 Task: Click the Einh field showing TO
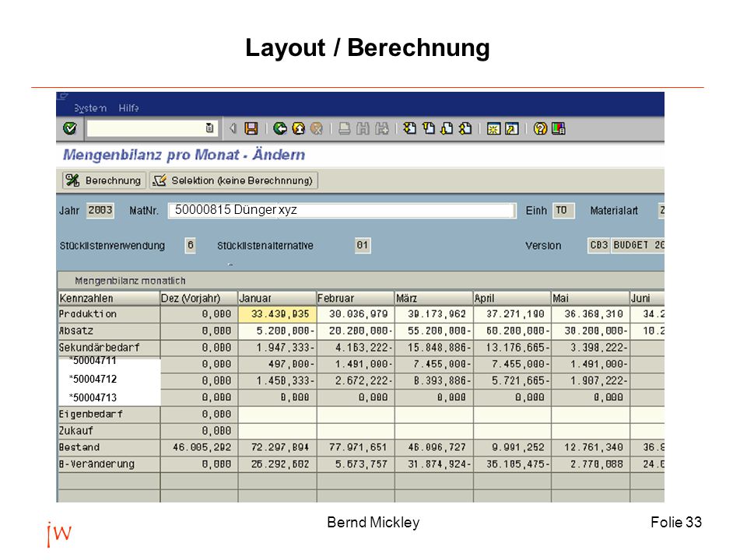click(x=563, y=211)
